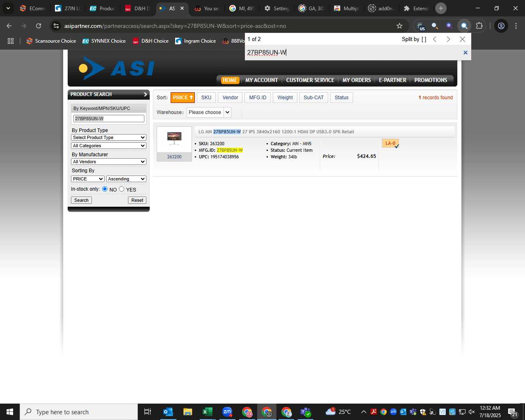Click the find panel text input
This screenshot has width=525, height=420.
(x=353, y=52)
